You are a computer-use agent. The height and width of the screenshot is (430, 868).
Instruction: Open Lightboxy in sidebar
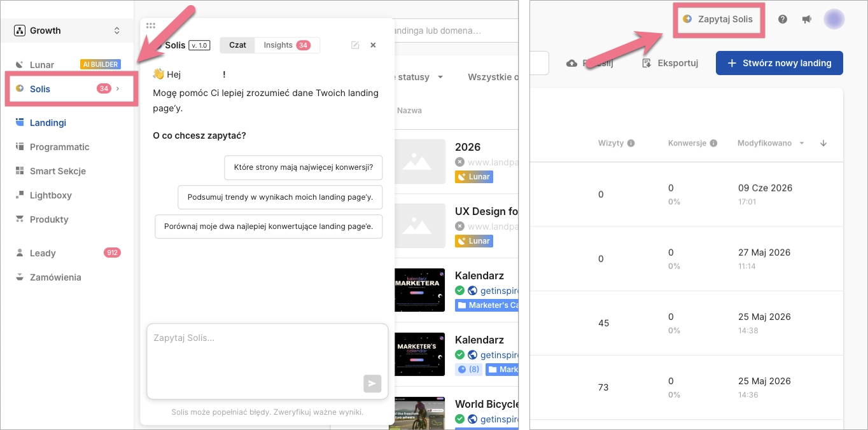pos(50,195)
